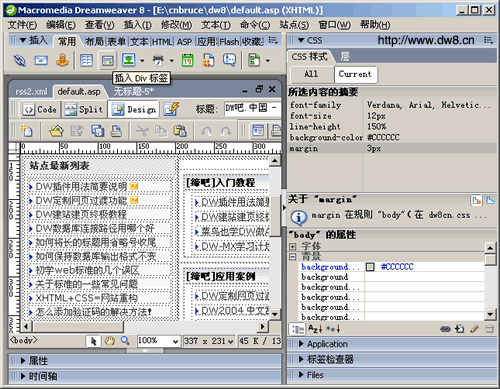The width and height of the screenshot is (500, 389).
Task: Click the Images icon with the tree picture
Action: tap(129, 60)
